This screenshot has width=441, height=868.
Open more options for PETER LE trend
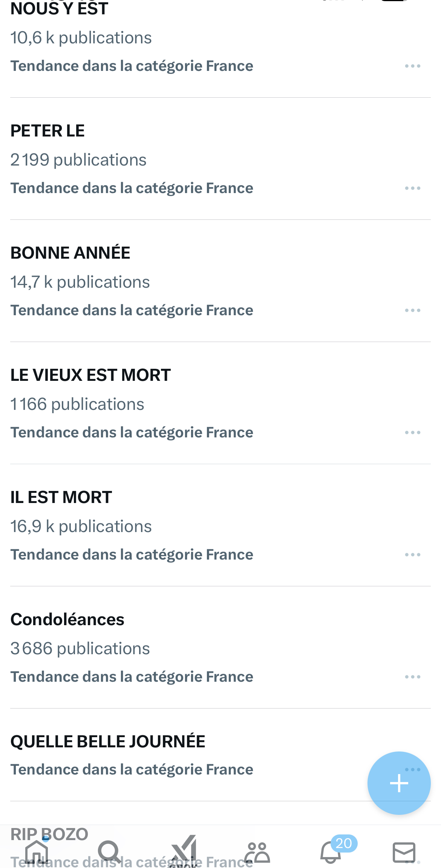[412, 188]
